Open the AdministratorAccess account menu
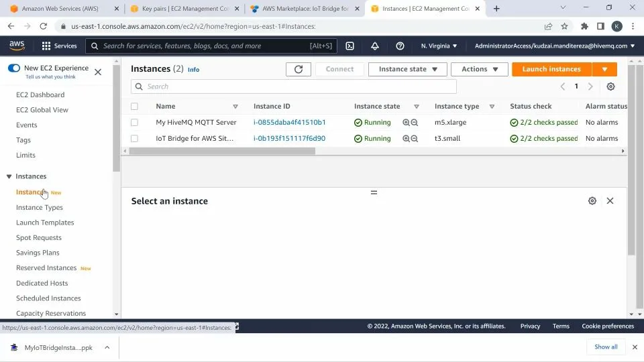Image resolution: width=644 pixels, height=362 pixels. tap(555, 46)
